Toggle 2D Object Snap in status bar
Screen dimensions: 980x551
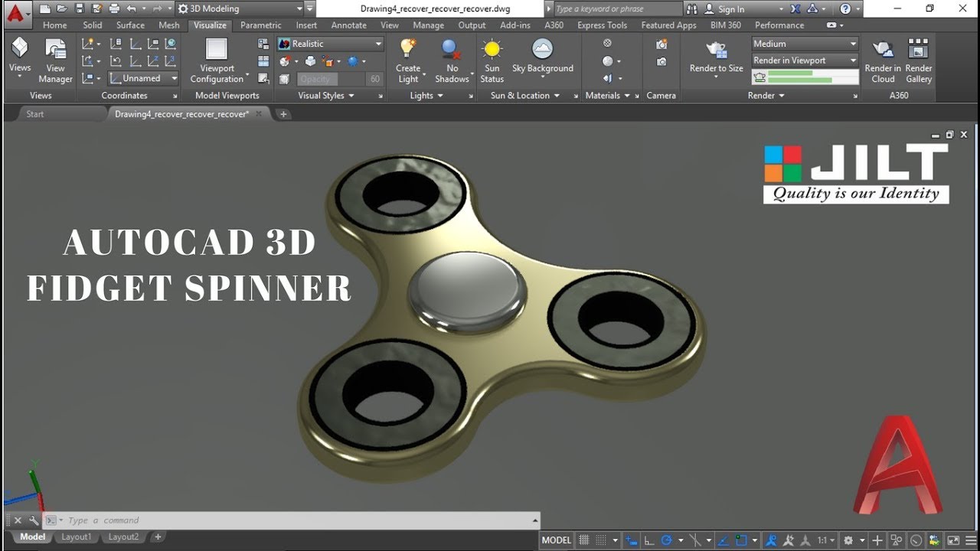741,540
